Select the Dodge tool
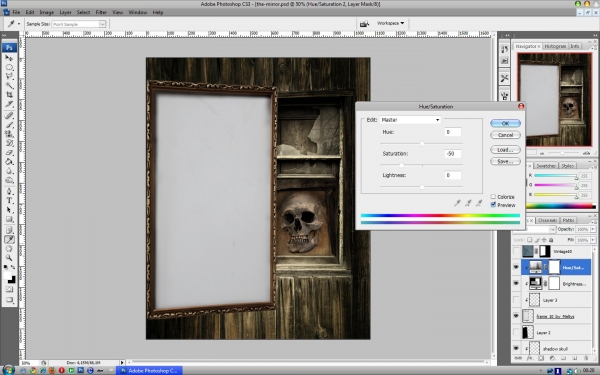Screen dimensions: 600x375 9,180
